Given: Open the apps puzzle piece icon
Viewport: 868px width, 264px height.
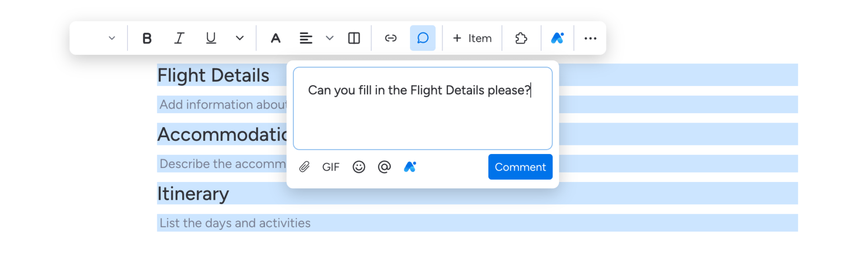Looking at the screenshot, I should [521, 38].
